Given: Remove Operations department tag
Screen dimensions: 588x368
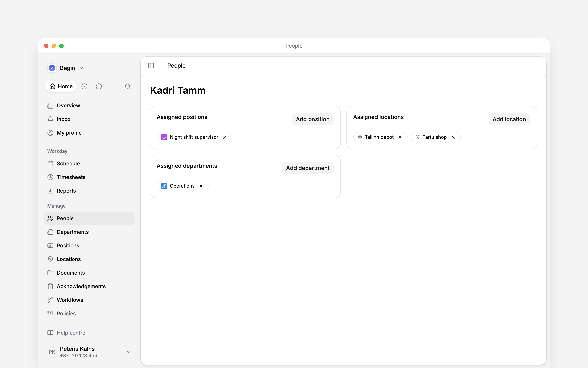Looking at the screenshot, I should tap(201, 186).
